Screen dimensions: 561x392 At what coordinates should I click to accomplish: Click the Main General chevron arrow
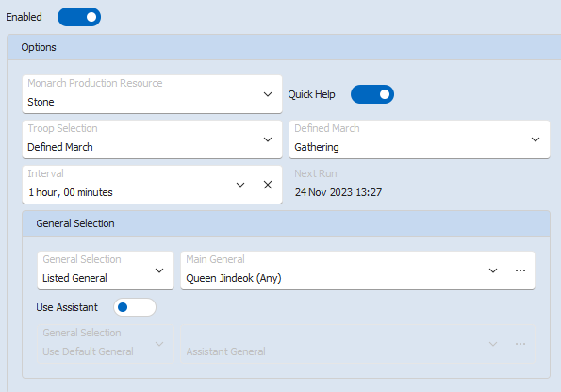493,270
